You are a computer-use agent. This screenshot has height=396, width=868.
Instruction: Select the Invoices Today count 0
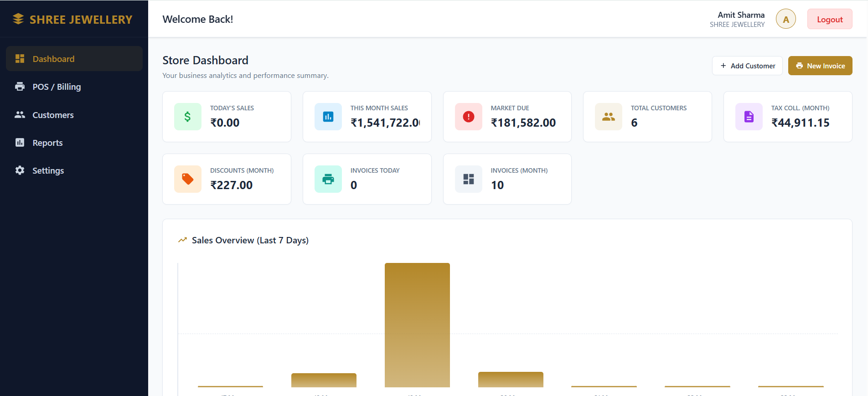pos(354,185)
